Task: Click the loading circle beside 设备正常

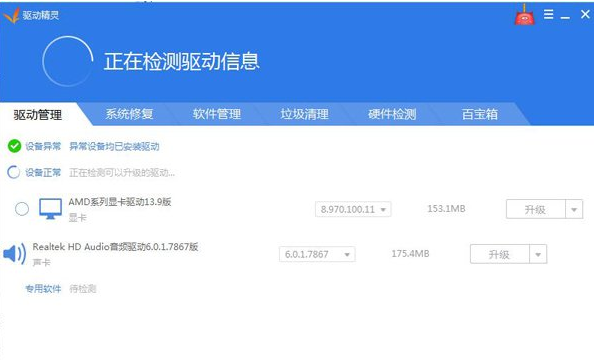Action: pyautogui.click(x=14, y=172)
